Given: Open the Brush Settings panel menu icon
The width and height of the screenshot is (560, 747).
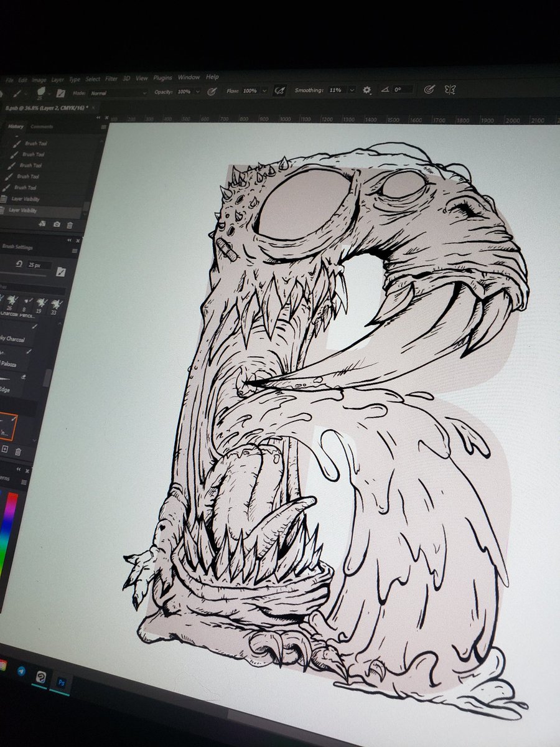Looking at the screenshot, I should [x=75, y=250].
